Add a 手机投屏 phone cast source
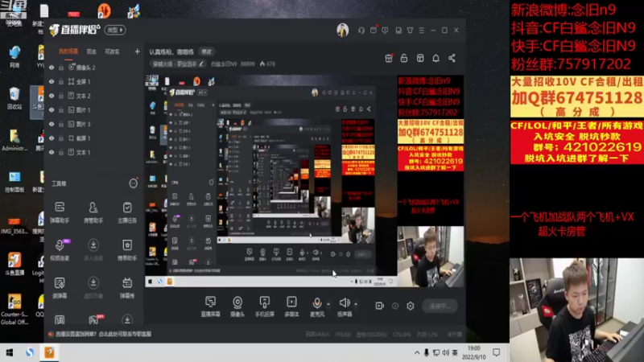644x362 pixels. [x=265, y=306]
